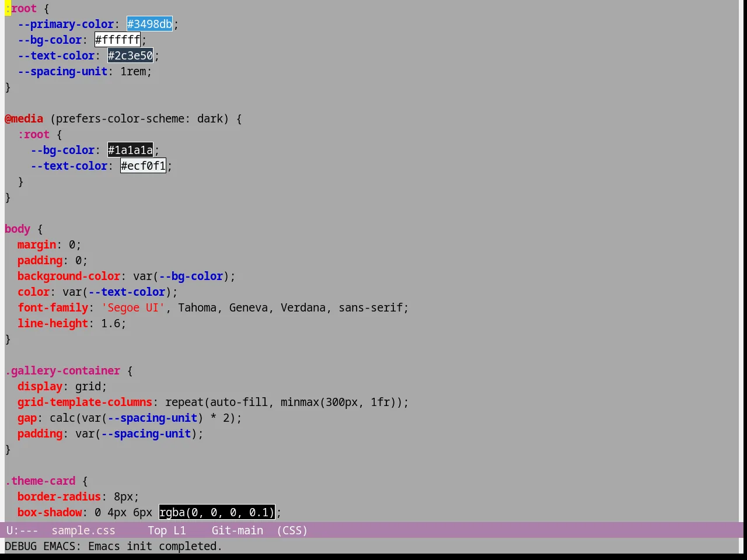Click the #ecf0f1 color value
This screenshot has width=747, height=560.
pos(143,166)
